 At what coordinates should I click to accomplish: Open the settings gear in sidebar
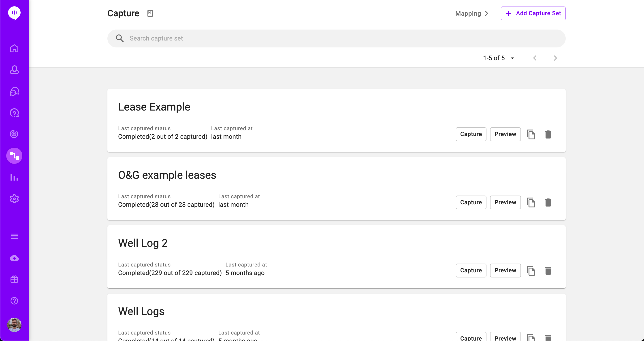pyautogui.click(x=14, y=199)
